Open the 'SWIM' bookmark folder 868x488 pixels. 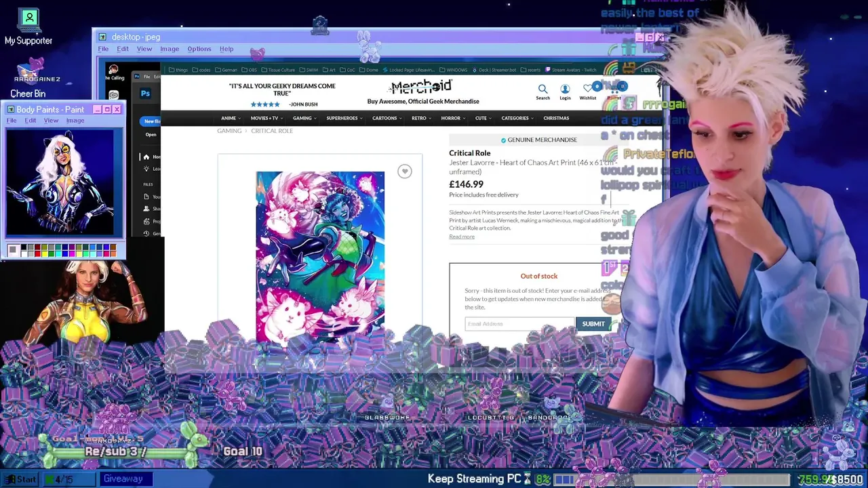click(x=309, y=70)
